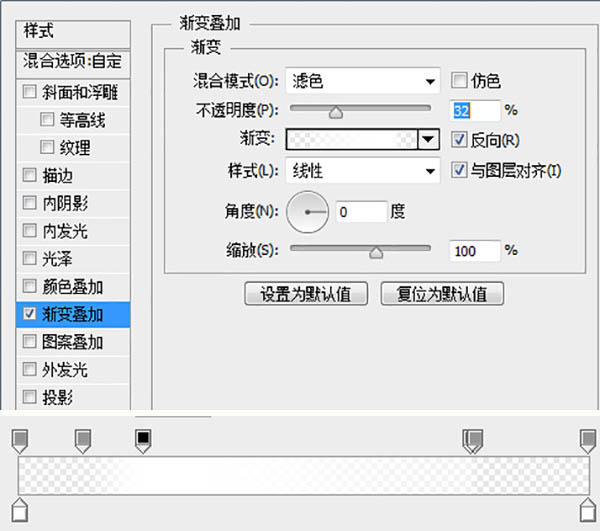600x531 pixels.
Task: Select the 内阴影 style entry
Action: click(73, 203)
